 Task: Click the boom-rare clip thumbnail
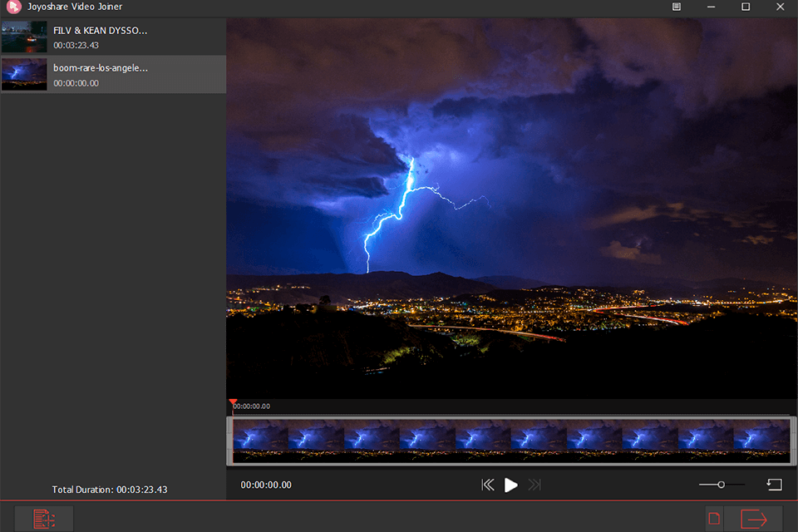(x=24, y=75)
